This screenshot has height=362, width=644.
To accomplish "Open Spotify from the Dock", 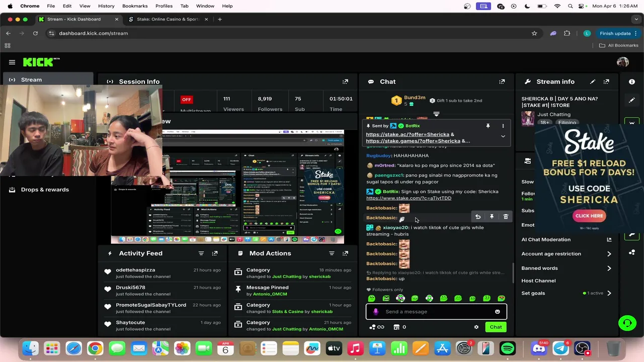I will pos(508,348).
